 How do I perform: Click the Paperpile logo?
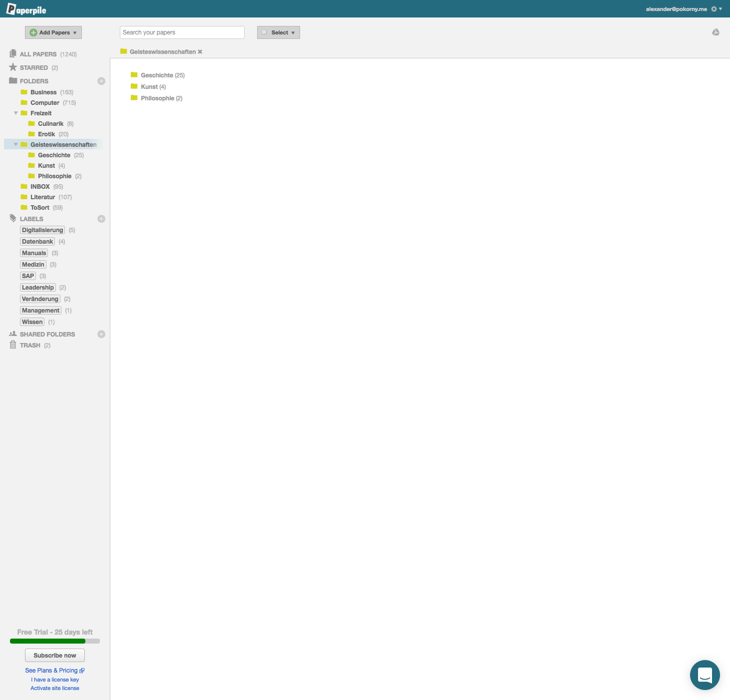[26, 9]
